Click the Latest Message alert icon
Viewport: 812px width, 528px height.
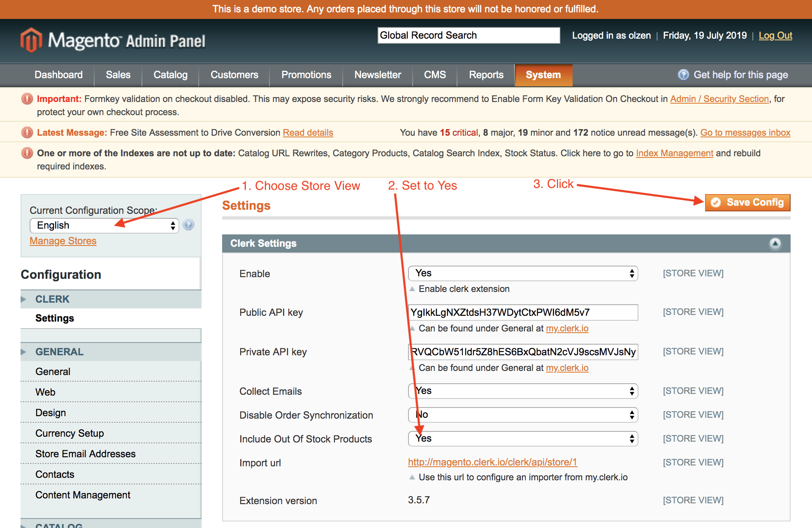click(27, 132)
